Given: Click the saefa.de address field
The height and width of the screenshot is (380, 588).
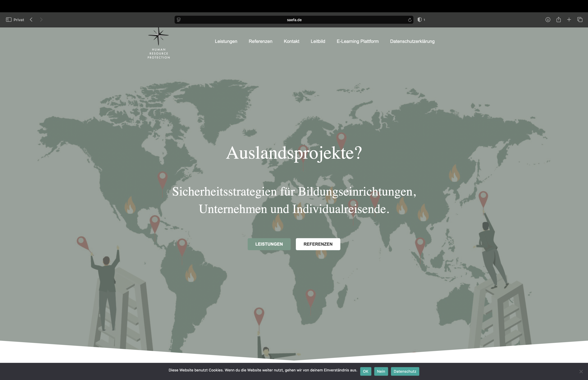Looking at the screenshot, I should (x=294, y=20).
